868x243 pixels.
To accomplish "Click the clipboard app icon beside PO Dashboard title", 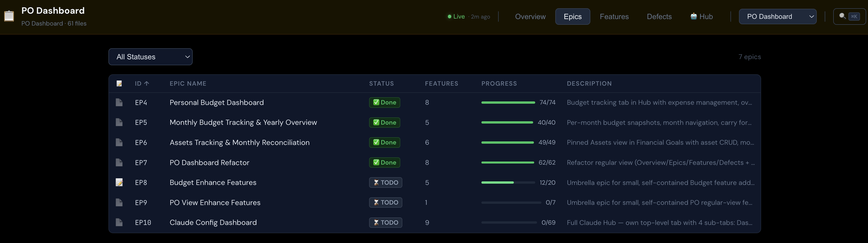I will coord(9,16).
